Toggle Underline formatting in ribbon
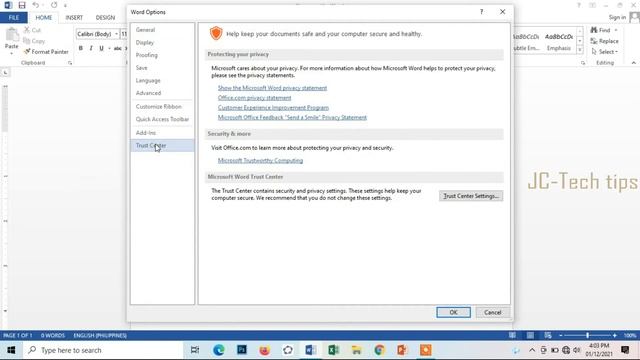Viewport: 640px width, 360px height. tap(101, 48)
